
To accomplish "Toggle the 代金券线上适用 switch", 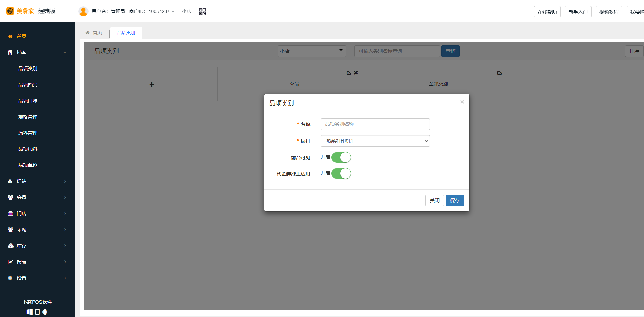I will coord(341,173).
